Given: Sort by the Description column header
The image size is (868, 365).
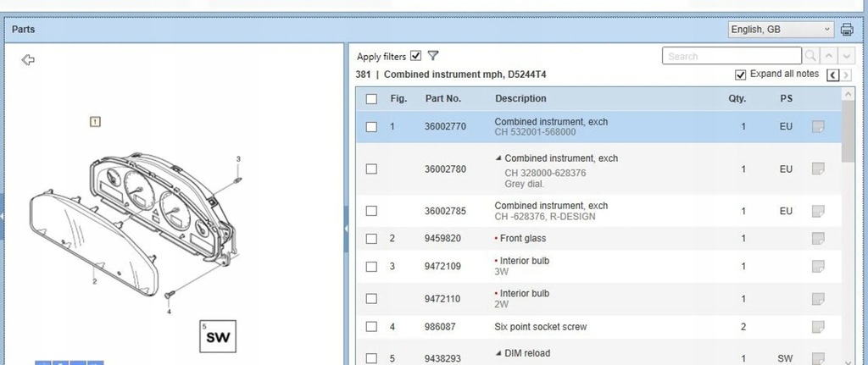Looking at the screenshot, I should 520,99.
